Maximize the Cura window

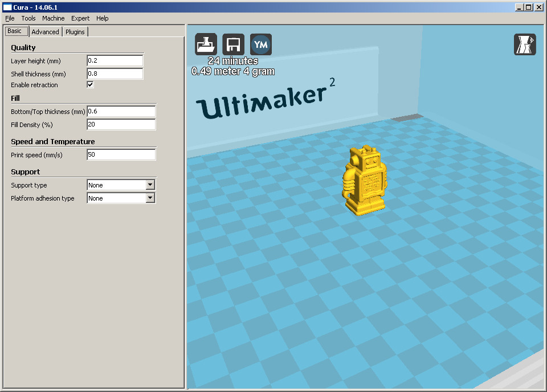(529, 7)
